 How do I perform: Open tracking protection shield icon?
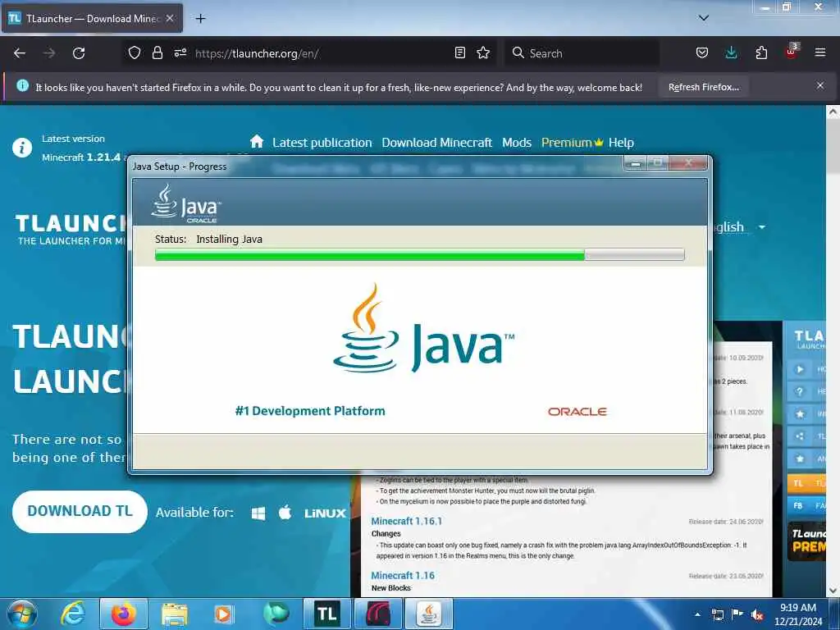click(135, 52)
